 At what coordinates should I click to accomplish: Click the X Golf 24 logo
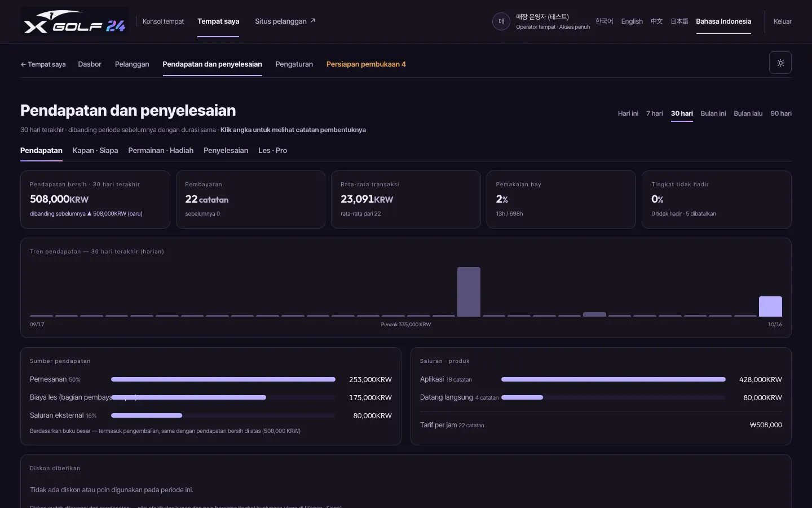74,21
